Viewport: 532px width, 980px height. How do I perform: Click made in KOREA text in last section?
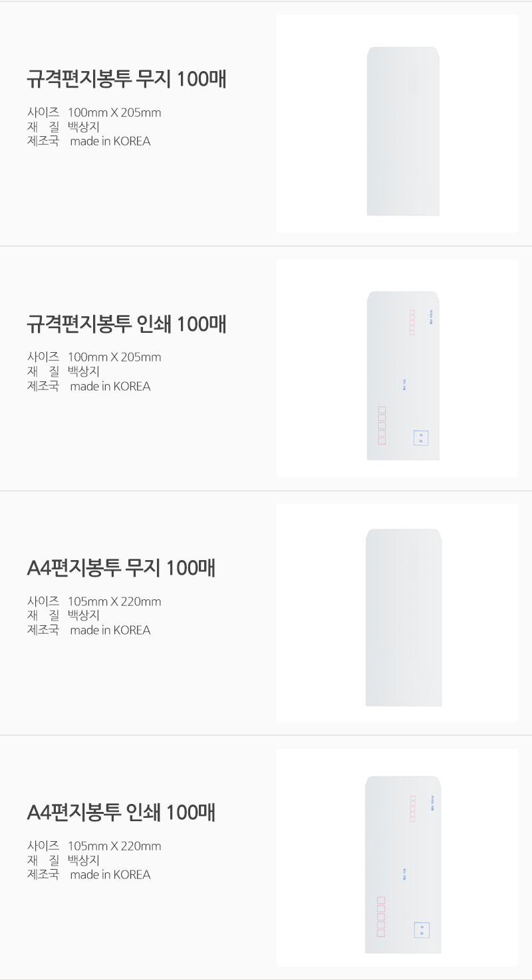[110, 875]
